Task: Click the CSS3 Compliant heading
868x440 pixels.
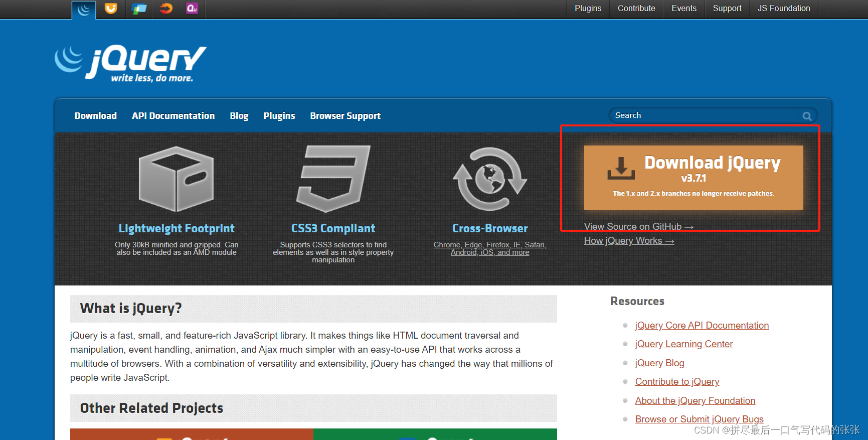Action: coord(333,228)
